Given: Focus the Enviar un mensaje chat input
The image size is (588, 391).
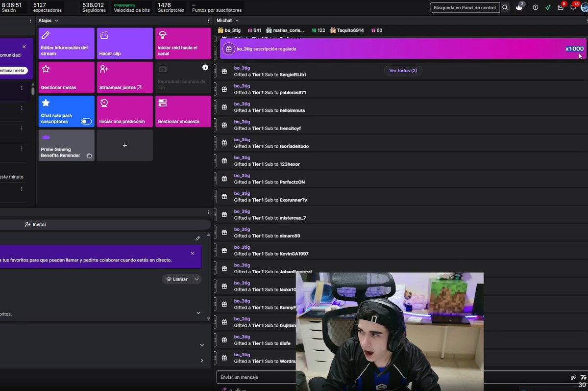Looking at the screenshot, I should tap(256, 377).
